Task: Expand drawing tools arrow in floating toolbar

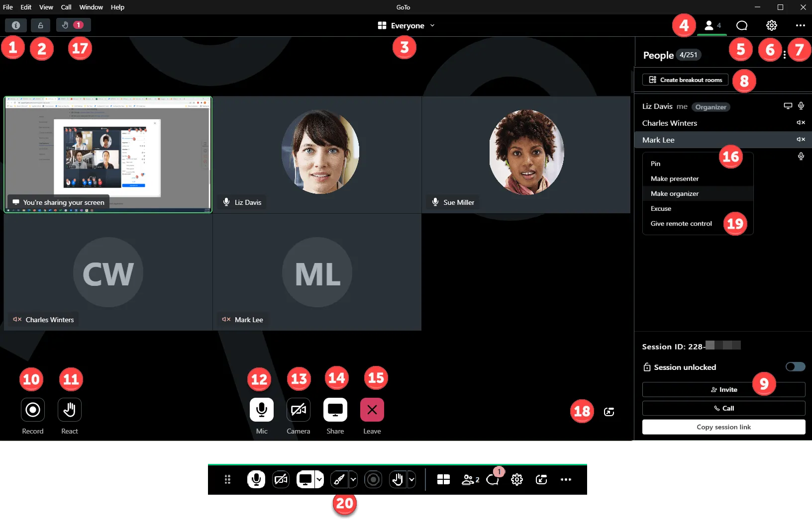Action: pyautogui.click(x=353, y=479)
